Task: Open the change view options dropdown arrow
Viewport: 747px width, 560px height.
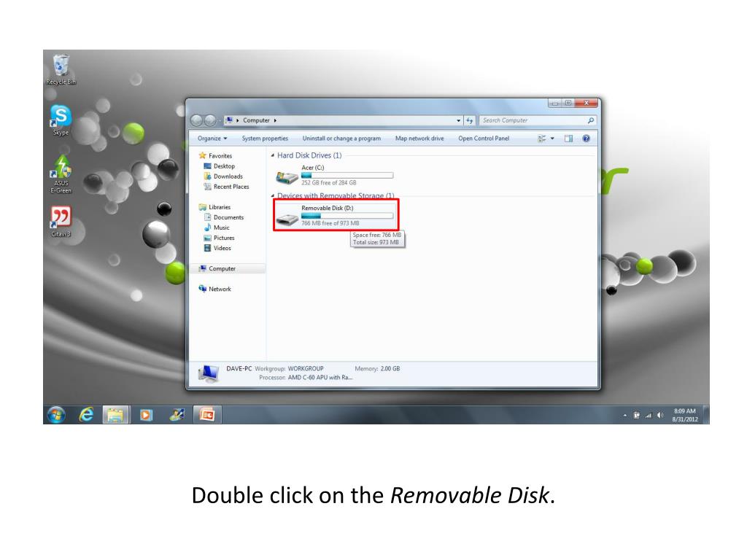Action: [x=552, y=139]
